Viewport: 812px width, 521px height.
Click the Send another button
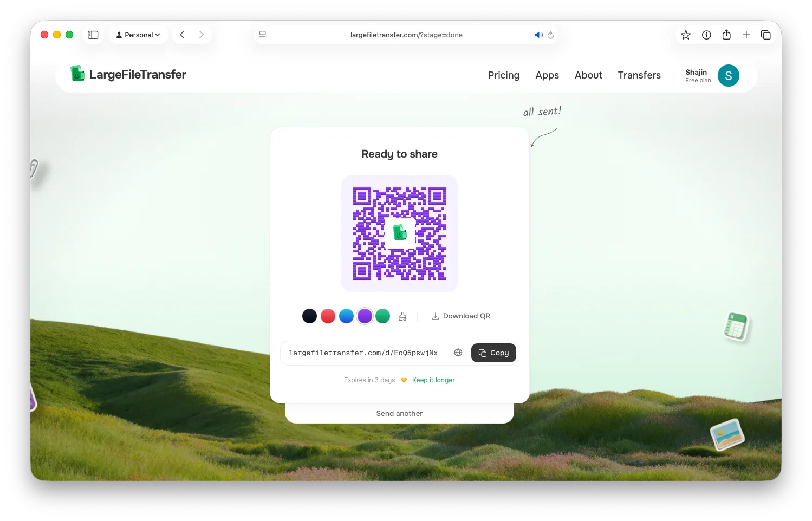(399, 413)
